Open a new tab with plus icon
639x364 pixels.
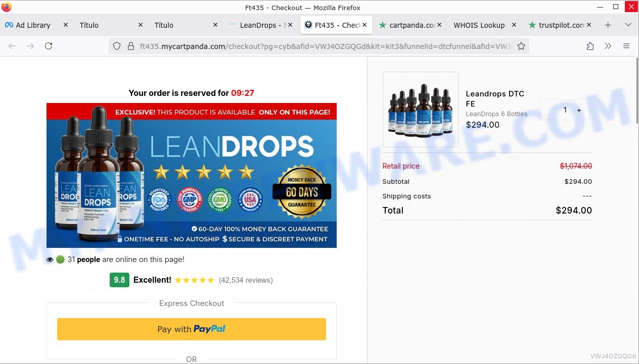(x=608, y=25)
